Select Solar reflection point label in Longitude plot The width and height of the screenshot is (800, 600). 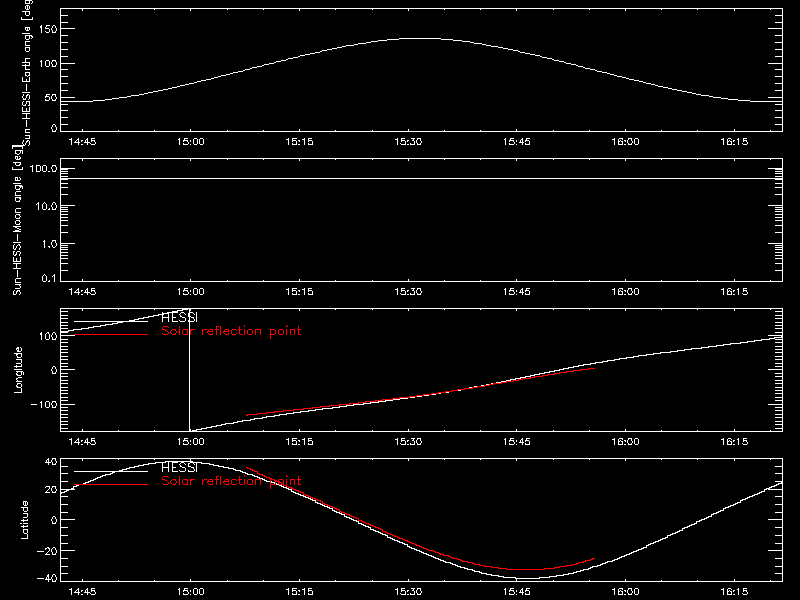[x=231, y=331]
